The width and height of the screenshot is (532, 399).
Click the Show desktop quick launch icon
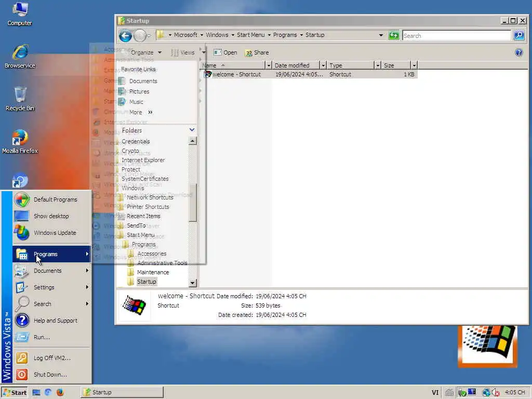[x=36, y=393]
